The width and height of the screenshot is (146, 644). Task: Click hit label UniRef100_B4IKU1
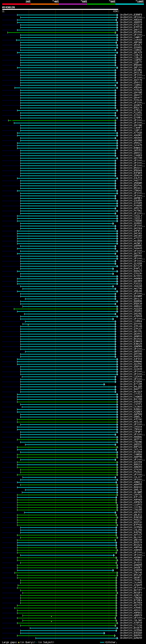click(x=131, y=339)
